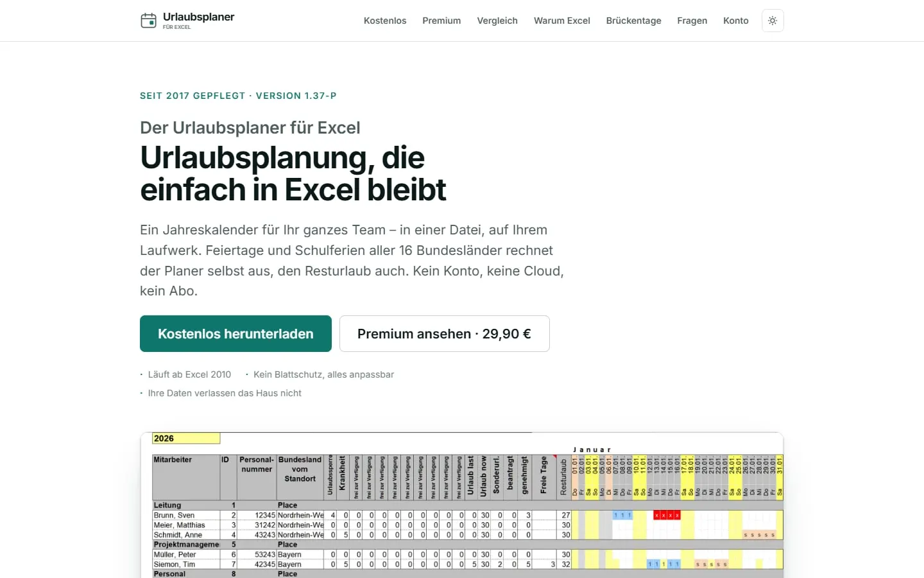This screenshot has height=578, width=924.
Task: Open the Kostenlos nav link
Action: tap(385, 21)
